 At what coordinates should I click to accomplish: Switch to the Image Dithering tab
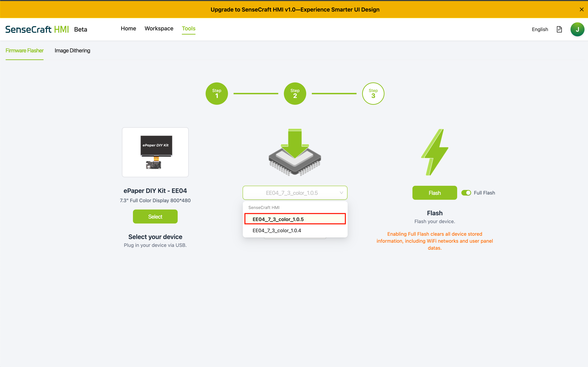click(x=72, y=50)
